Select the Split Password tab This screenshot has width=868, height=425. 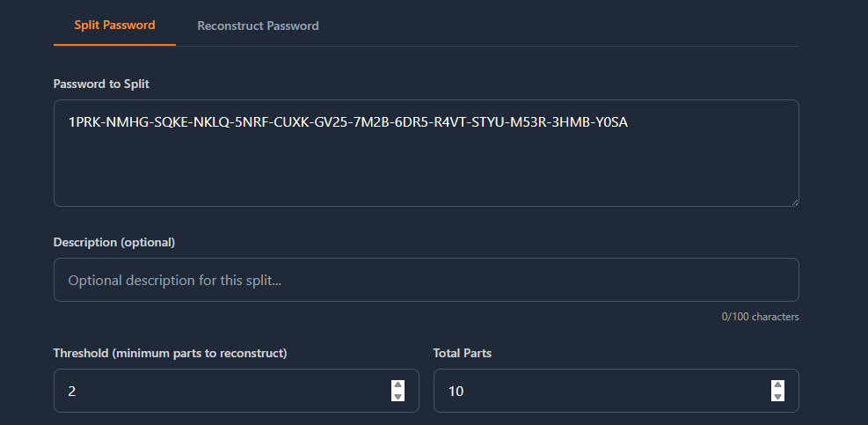click(x=114, y=25)
